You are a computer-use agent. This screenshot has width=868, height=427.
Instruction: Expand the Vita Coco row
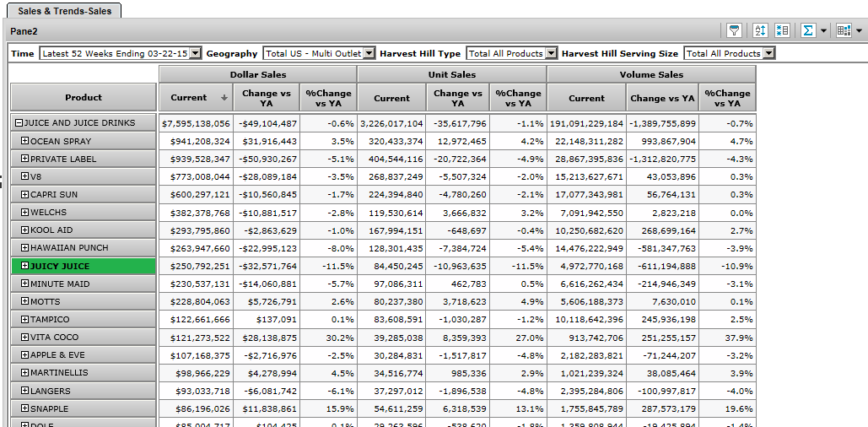[x=25, y=338]
